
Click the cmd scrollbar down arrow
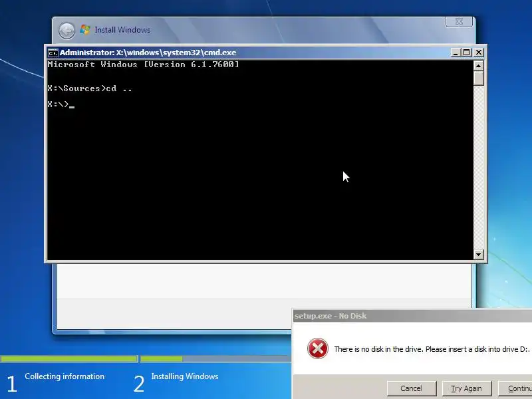coord(478,255)
